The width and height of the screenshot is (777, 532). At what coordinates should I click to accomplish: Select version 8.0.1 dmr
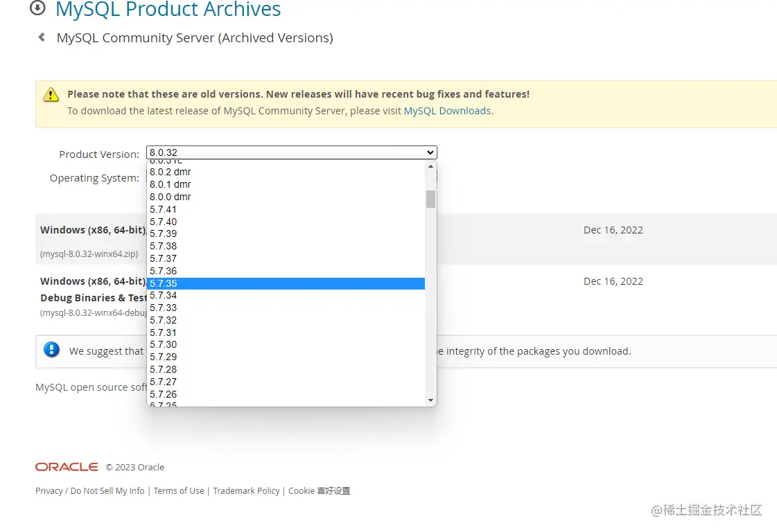point(286,184)
